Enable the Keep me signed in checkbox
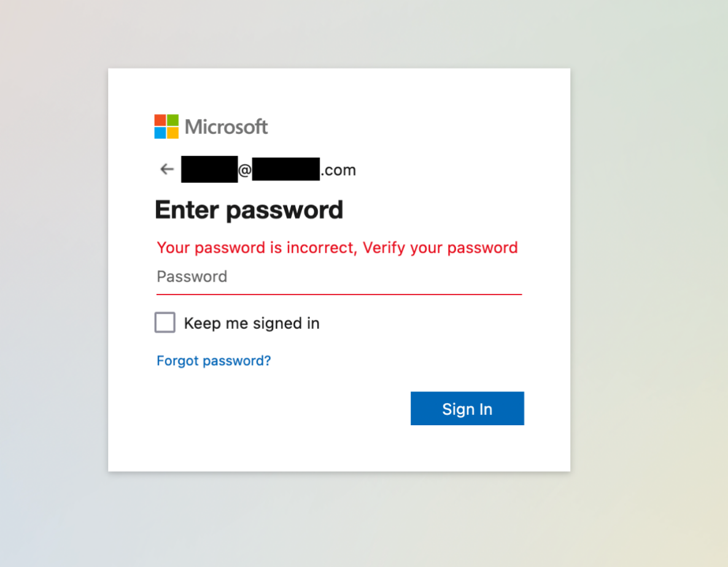The image size is (728, 567). pyautogui.click(x=165, y=323)
